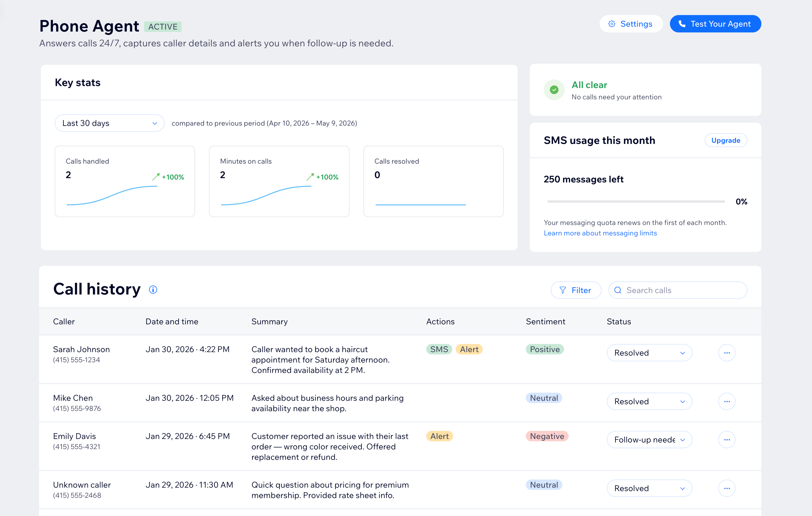Open more options for Sarah Johnson call

click(x=727, y=353)
